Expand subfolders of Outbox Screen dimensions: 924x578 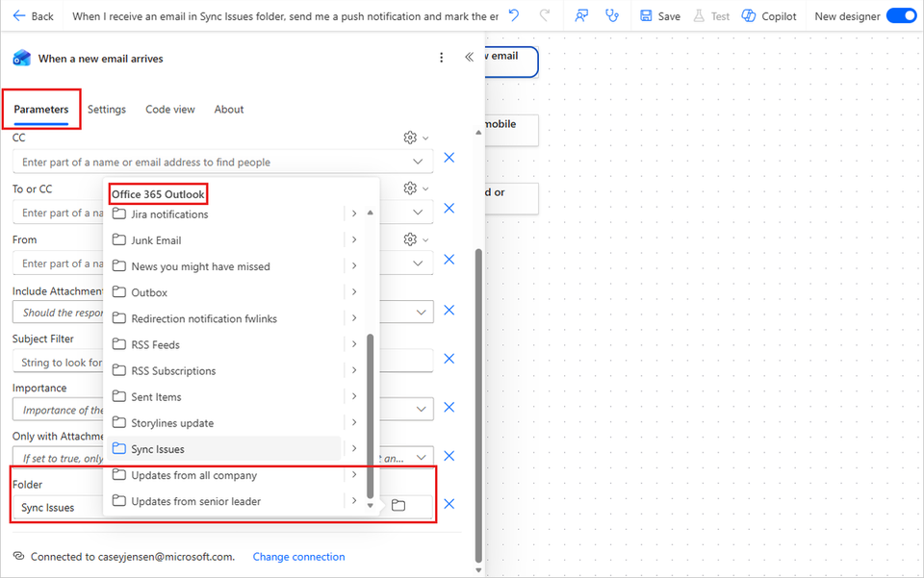(x=354, y=292)
